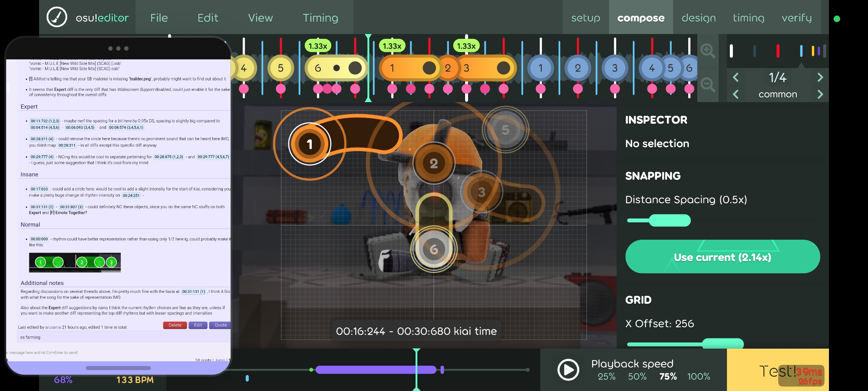This screenshot has width=868, height=391.
Task: Switch to the design tab
Action: pos(698,18)
